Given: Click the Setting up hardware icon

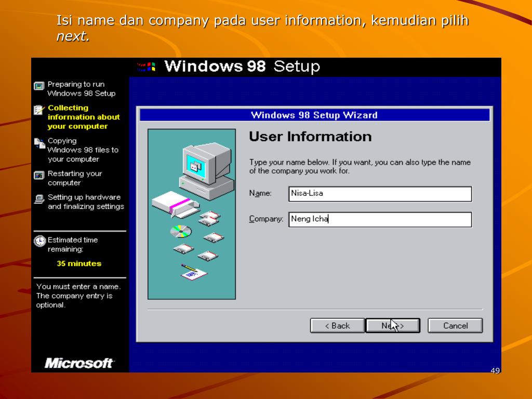Looking at the screenshot, I should 39,199.
